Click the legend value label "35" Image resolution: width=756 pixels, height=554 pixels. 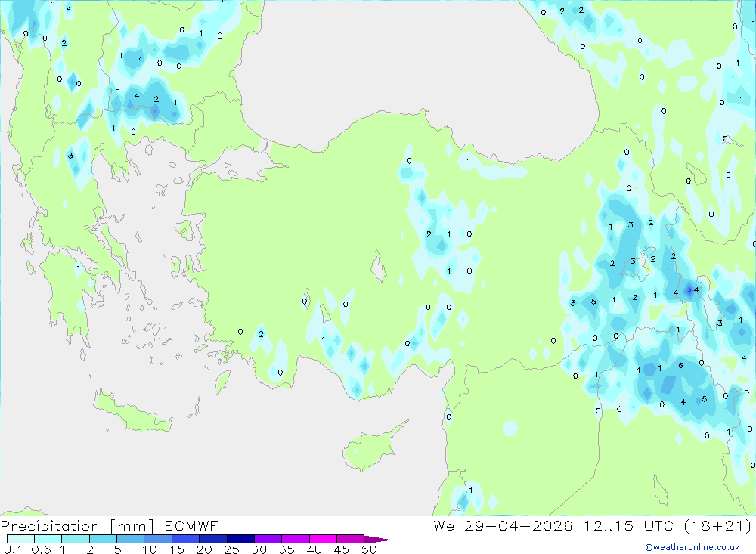point(287,549)
